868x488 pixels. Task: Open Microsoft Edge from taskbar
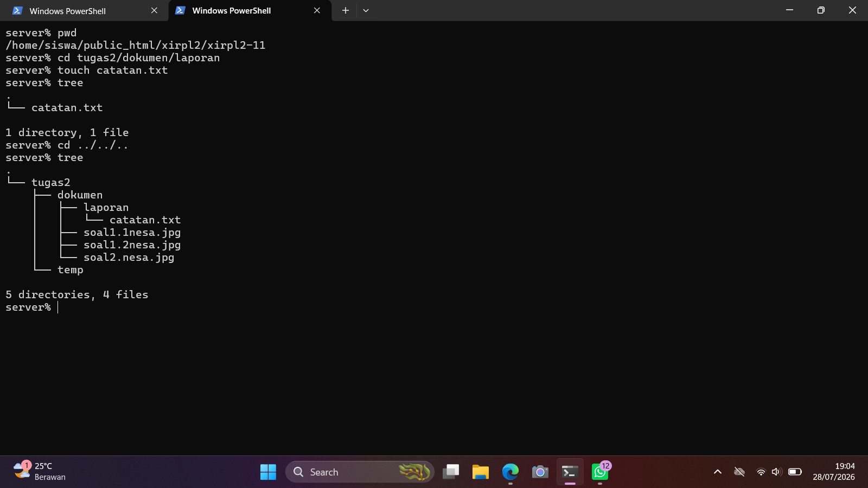(510, 472)
